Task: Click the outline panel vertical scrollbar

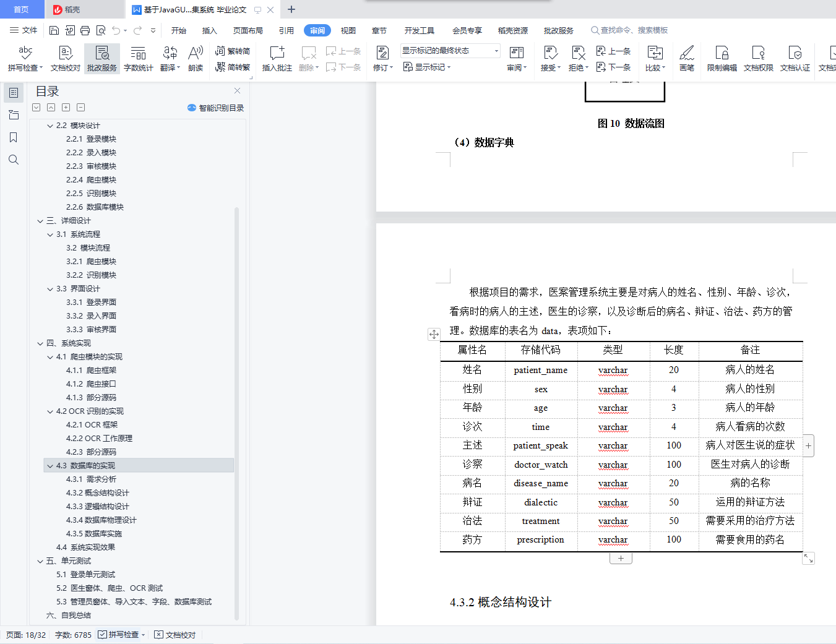Action: (236, 413)
